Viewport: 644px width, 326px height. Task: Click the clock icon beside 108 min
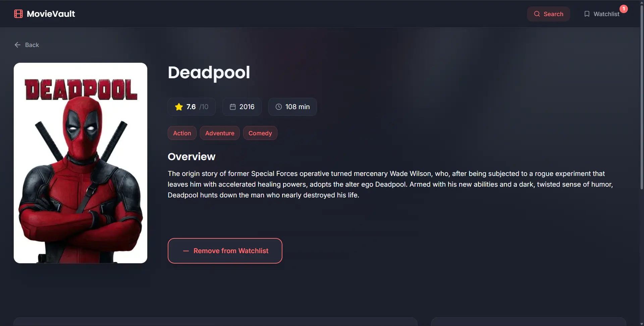pos(278,107)
